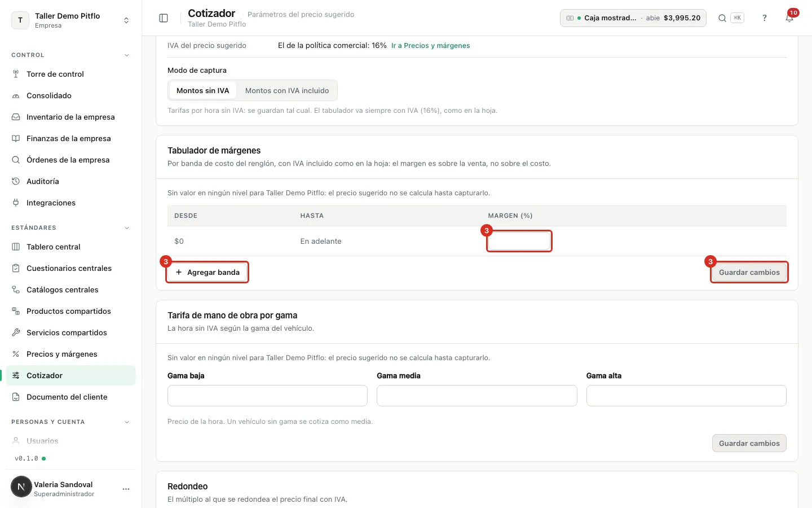
Task: Go to Precios y márgenes menu item
Action: [x=71, y=354]
